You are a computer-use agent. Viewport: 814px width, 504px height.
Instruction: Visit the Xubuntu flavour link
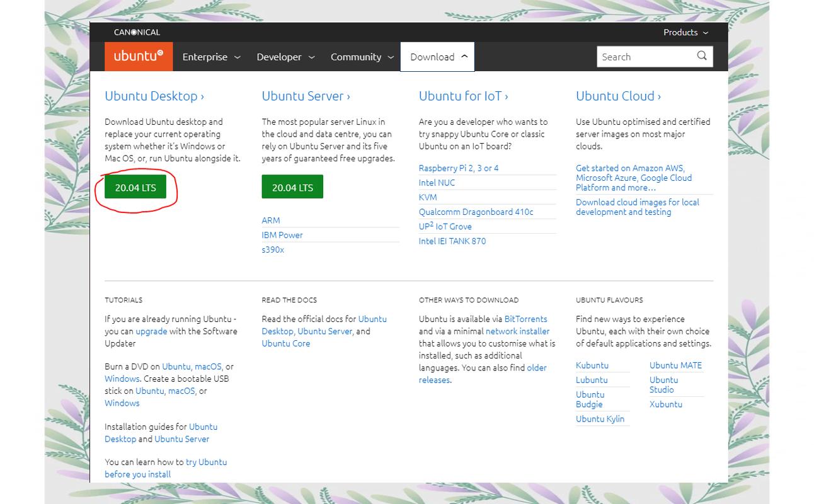coord(666,404)
